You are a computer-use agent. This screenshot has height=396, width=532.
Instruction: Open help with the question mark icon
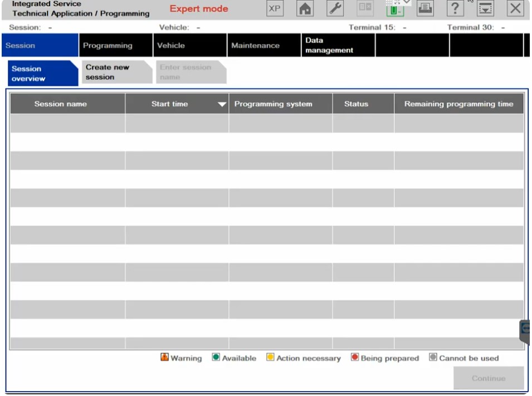click(456, 9)
